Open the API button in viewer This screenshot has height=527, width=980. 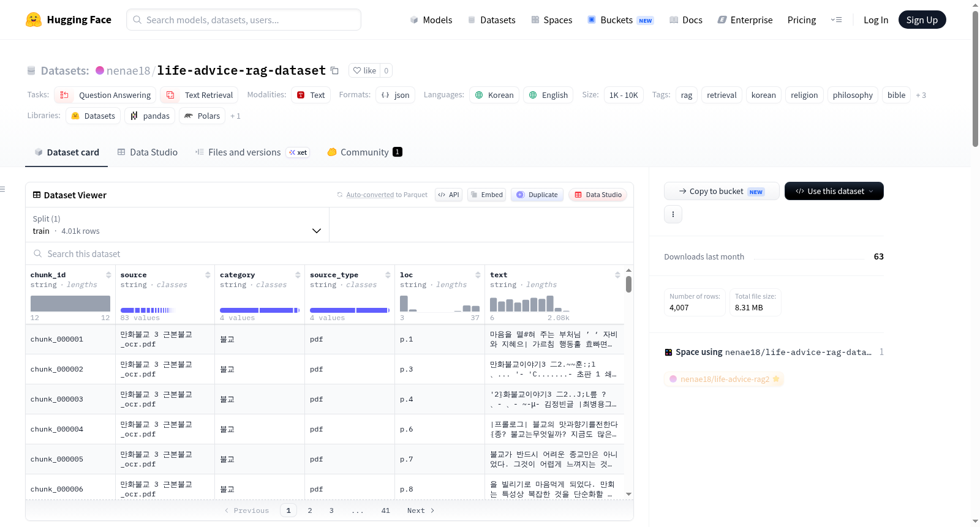tap(448, 195)
